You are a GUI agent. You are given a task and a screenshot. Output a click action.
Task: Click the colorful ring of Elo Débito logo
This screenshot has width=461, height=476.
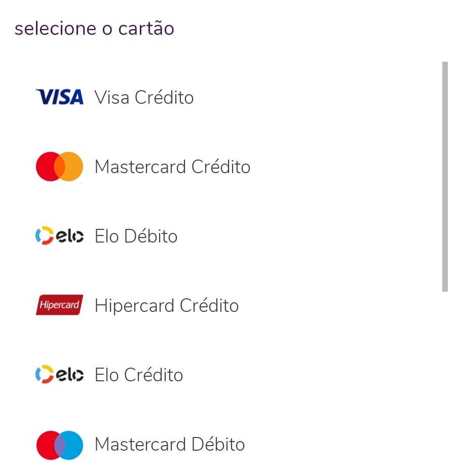45,235
